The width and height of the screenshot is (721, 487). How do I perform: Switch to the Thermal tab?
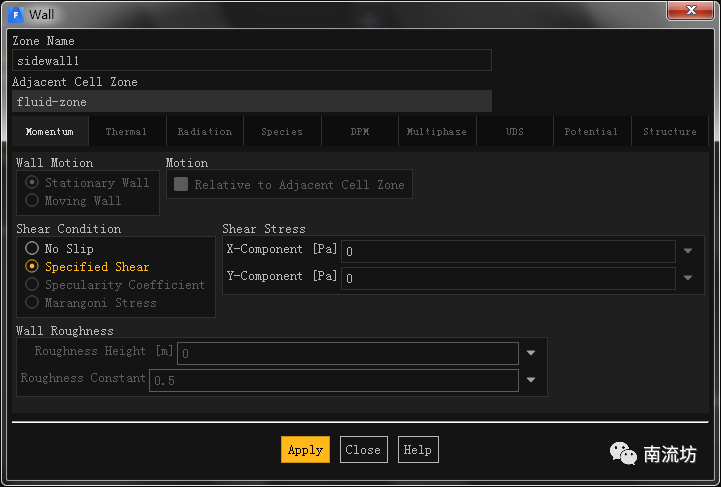click(x=126, y=132)
